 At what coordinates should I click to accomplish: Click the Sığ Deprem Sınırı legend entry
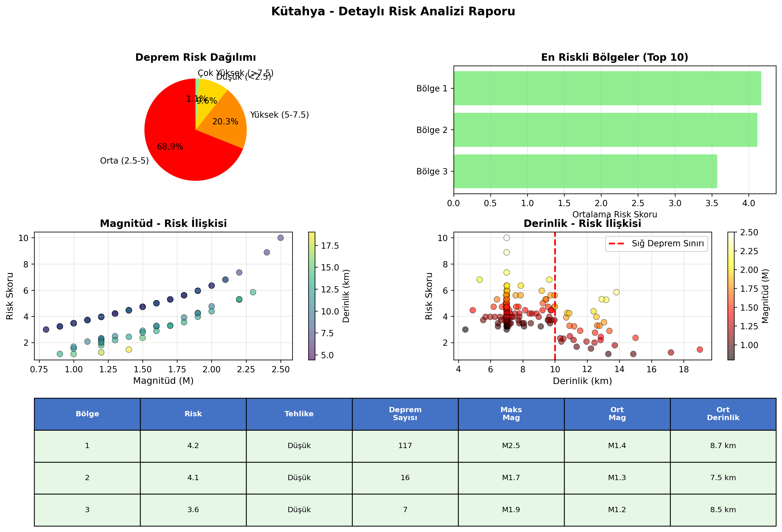coord(657,244)
